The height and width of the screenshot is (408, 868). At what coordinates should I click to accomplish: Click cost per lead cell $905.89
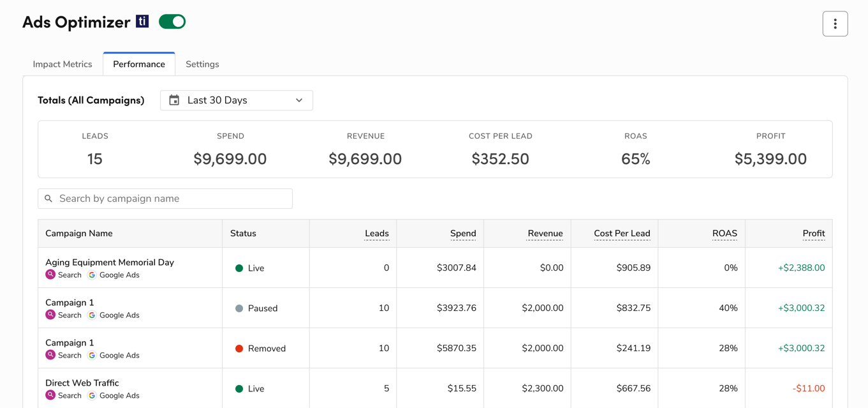tap(634, 268)
